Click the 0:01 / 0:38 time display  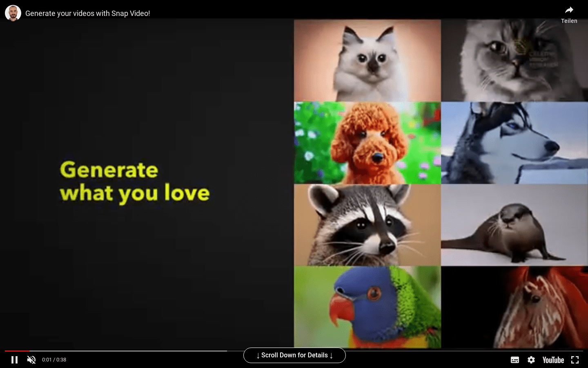click(54, 360)
